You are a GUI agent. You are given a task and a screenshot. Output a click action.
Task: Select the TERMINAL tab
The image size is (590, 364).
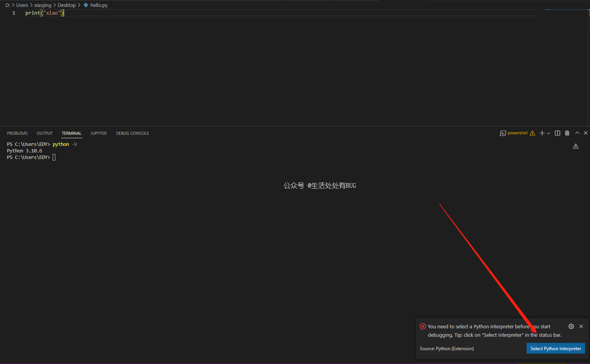point(71,133)
